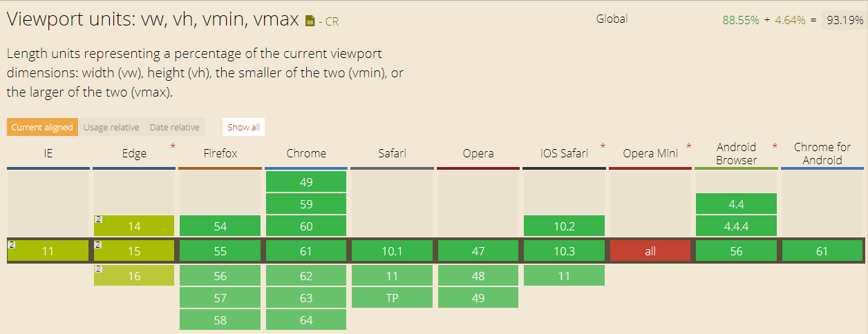Viewport: 868px width, 334px height.
Task: Click the note 2 marker on Edge 16
Action: point(98,269)
